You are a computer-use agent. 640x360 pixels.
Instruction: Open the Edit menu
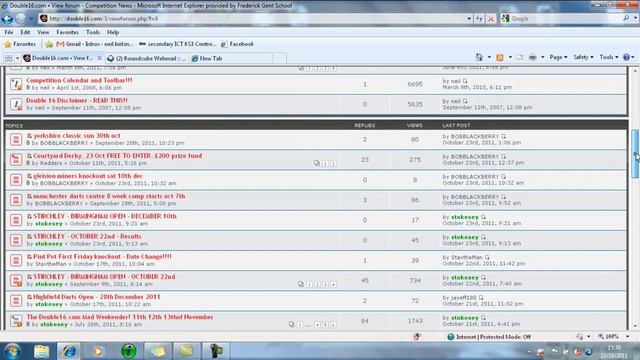click(x=25, y=32)
